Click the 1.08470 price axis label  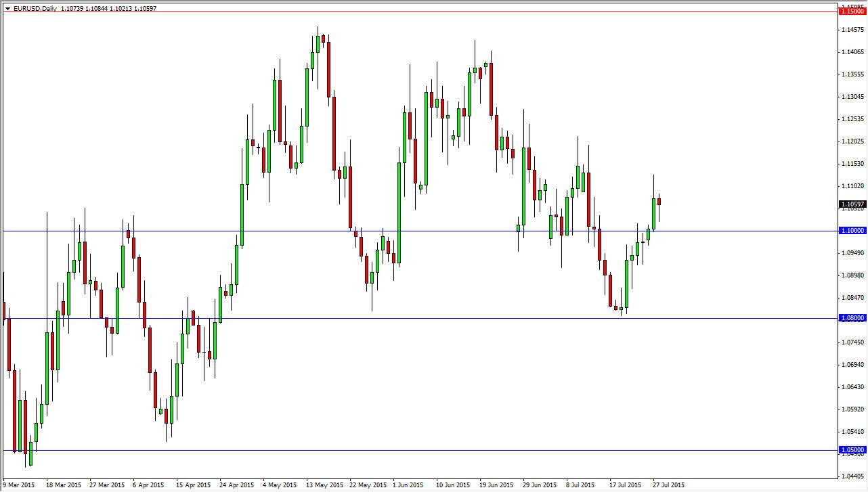(854, 298)
